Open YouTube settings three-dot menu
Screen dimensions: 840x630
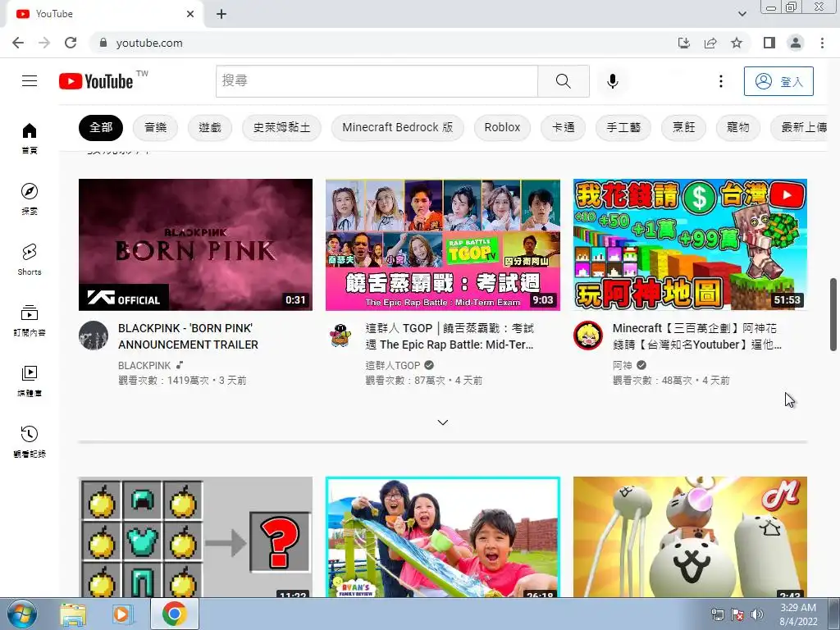[x=720, y=81]
